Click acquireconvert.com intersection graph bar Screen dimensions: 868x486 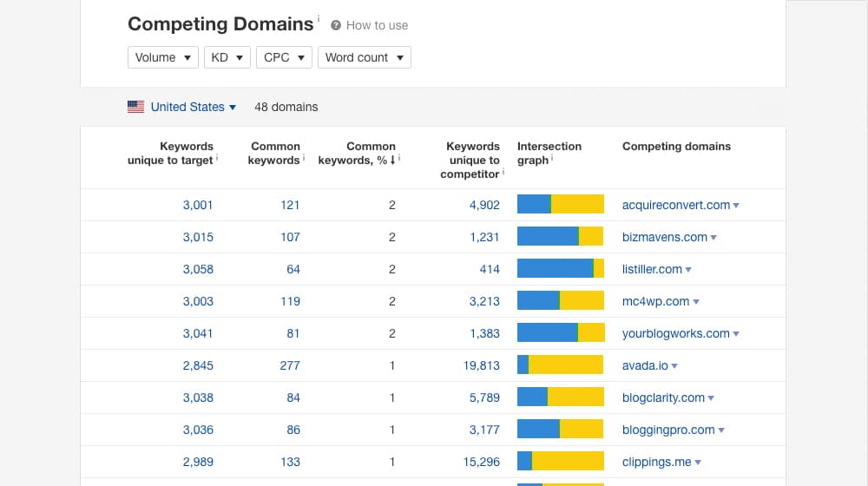click(x=561, y=204)
